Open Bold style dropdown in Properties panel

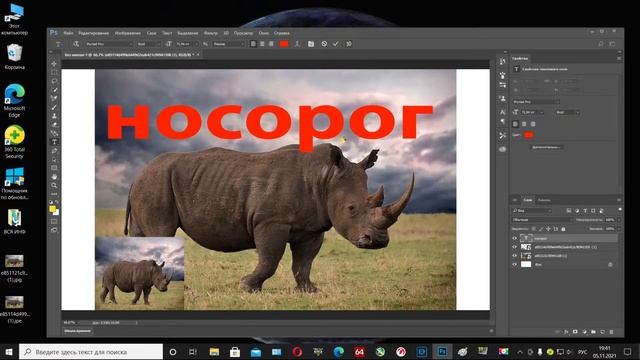567,112
